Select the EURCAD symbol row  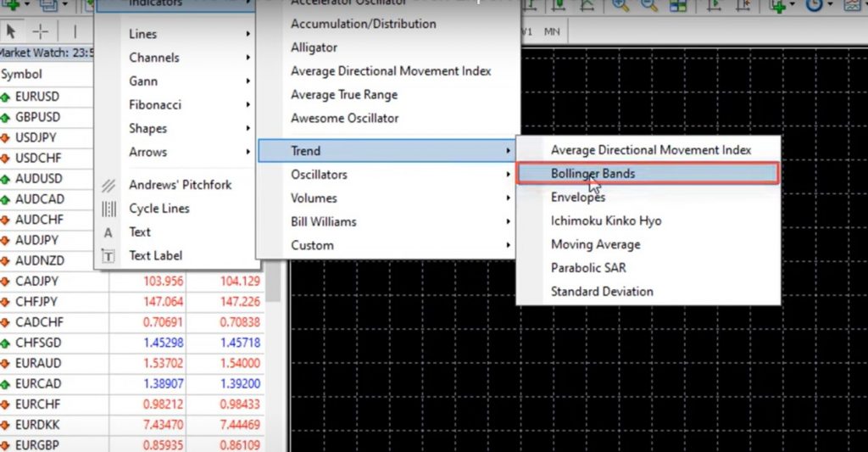point(38,383)
